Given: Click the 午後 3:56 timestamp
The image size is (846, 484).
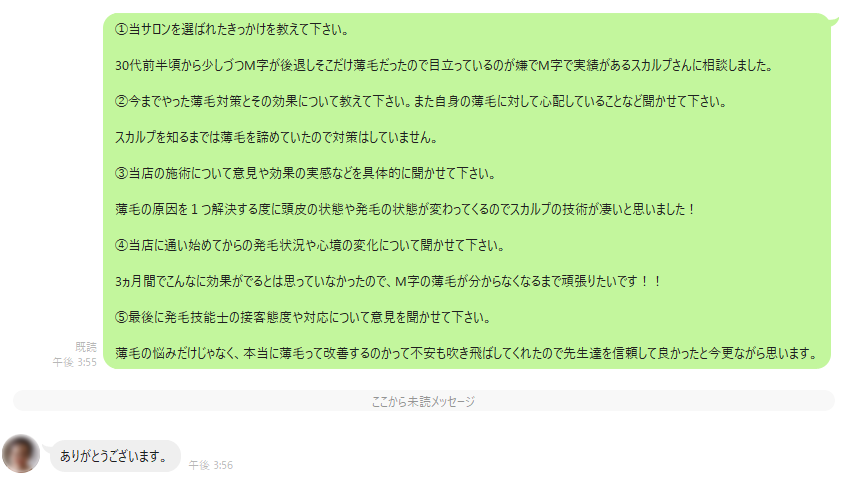Looking at the screenshot, I should pyautogui.click(x=210, y=465).
